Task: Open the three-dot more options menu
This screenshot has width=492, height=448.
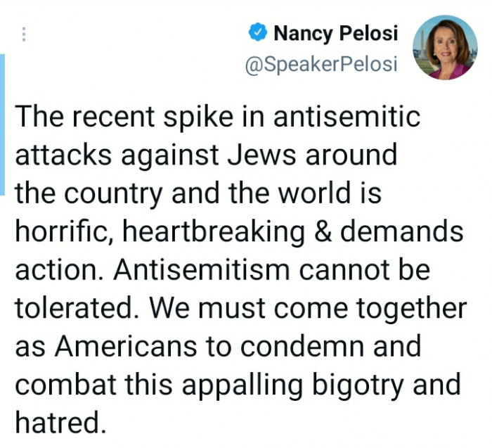Action: click(x=25, y=34)
